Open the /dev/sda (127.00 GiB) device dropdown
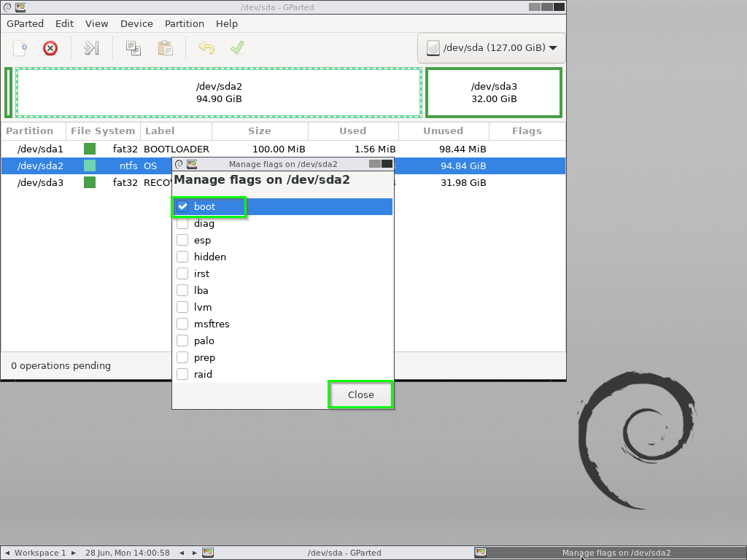747x560 pixels. [x=491, y=47]
